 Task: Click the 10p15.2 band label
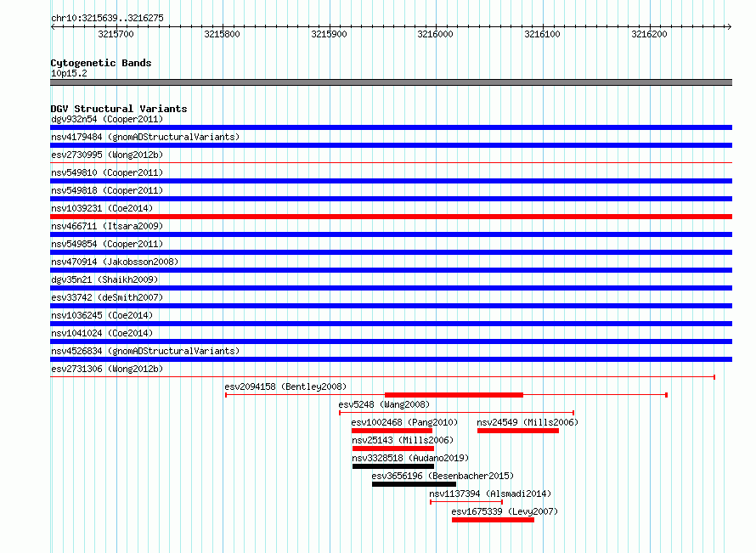(69, 73)
